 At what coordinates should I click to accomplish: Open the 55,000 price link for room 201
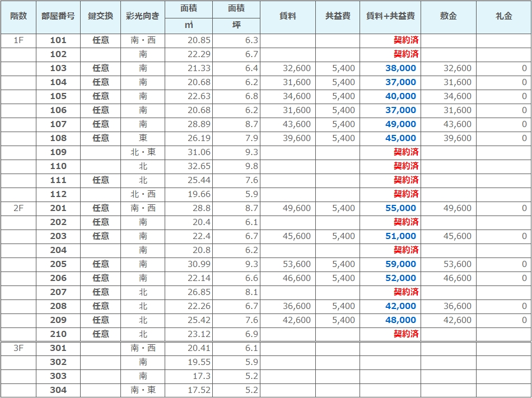[x=400, y=208]
